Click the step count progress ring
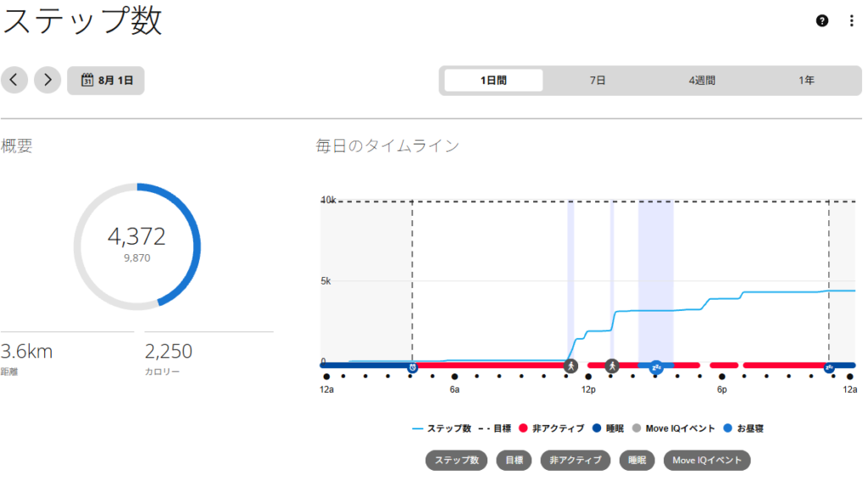 tap(137, 246)
